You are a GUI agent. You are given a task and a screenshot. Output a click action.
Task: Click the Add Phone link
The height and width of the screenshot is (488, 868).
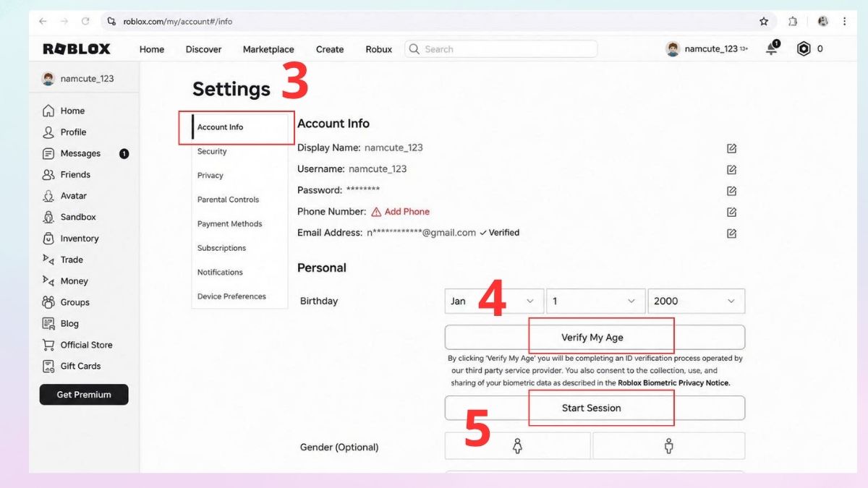[407, 212]
